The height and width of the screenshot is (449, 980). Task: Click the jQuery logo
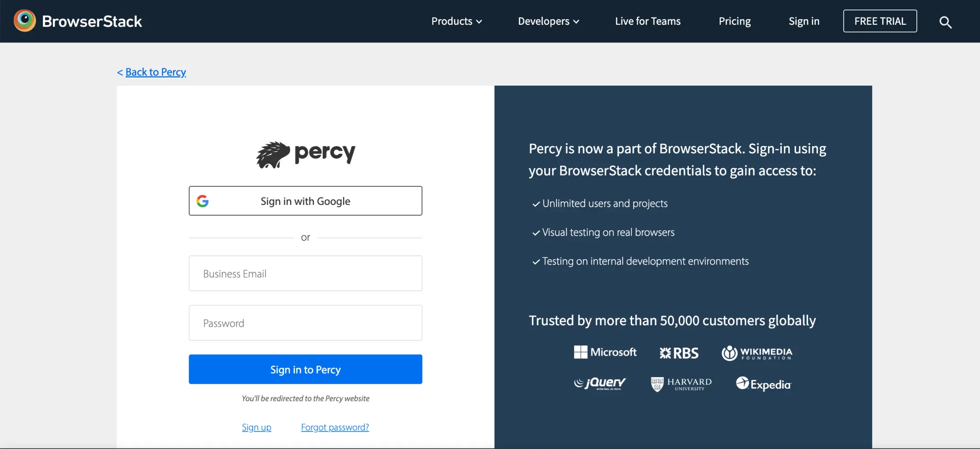[x=600, y=383]
